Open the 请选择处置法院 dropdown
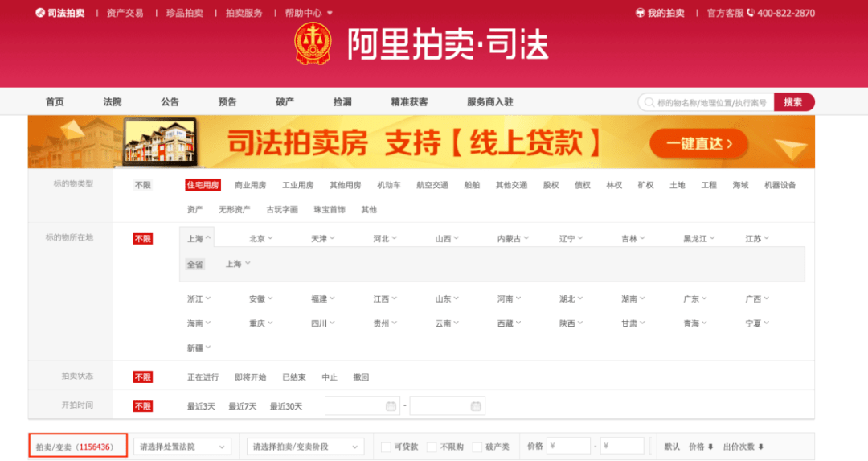 (182, 447)
